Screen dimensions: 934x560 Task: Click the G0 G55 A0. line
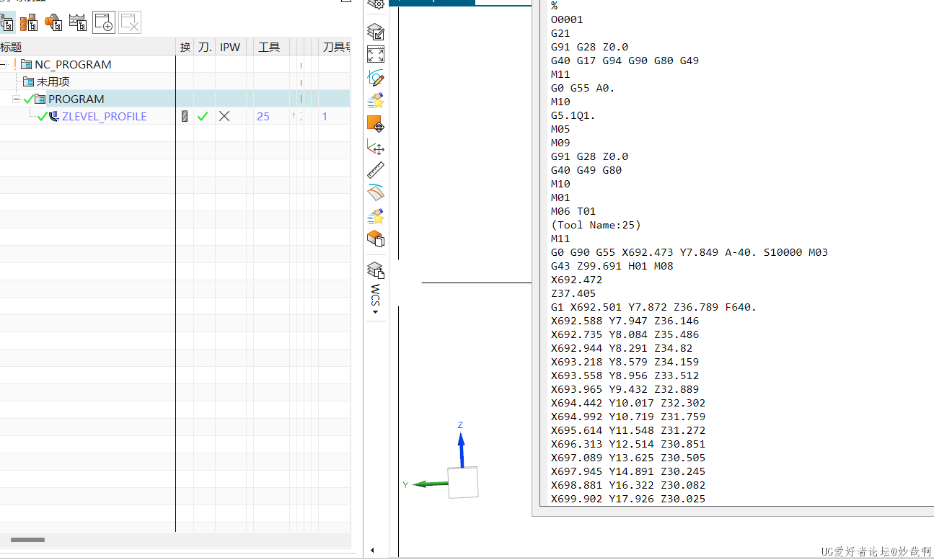click(583, 88)
